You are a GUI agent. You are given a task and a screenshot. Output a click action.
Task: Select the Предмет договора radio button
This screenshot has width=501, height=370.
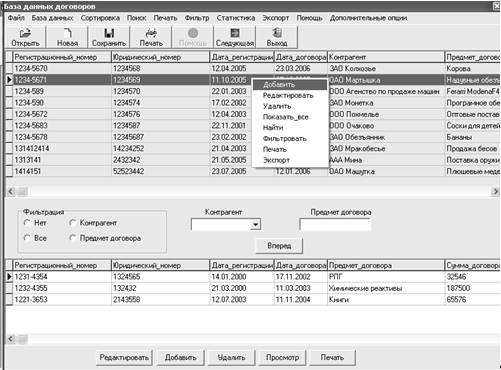[72, 238]
